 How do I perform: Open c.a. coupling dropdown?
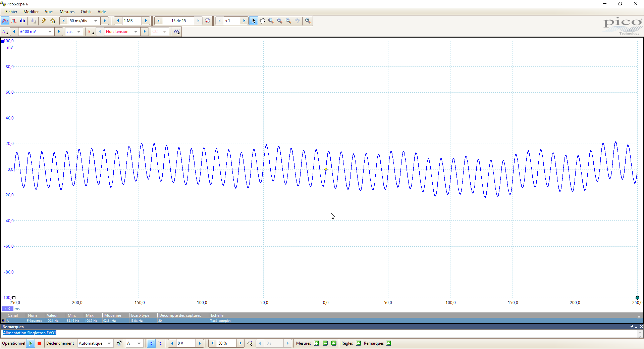pyautogui.click(x=79, y=32)
